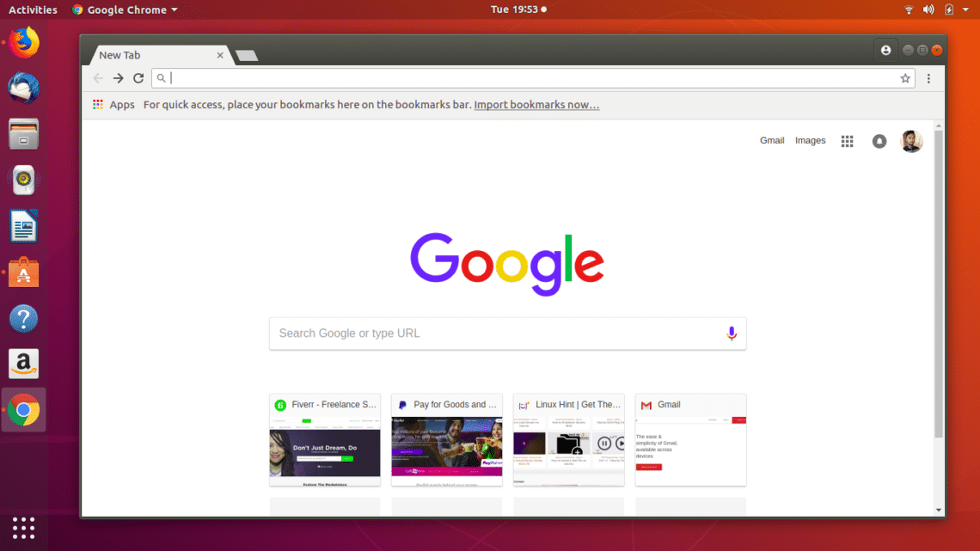Open the Apps shortcut in the bookmarks bar
The width and height of the screenshot is (980, 551).
coord(113,104)
